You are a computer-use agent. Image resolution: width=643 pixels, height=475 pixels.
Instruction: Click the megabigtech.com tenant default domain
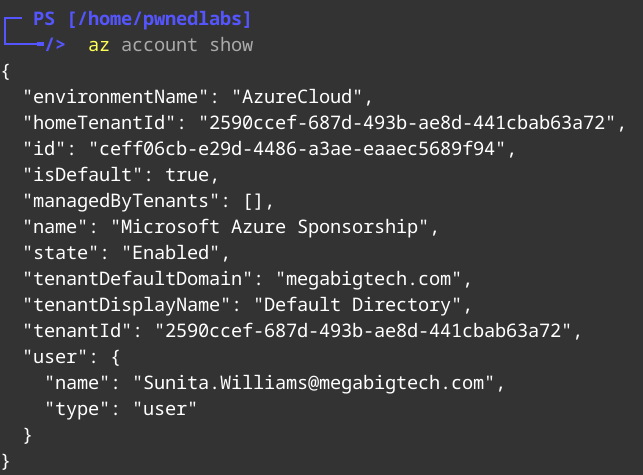click(x=372, y=279)
